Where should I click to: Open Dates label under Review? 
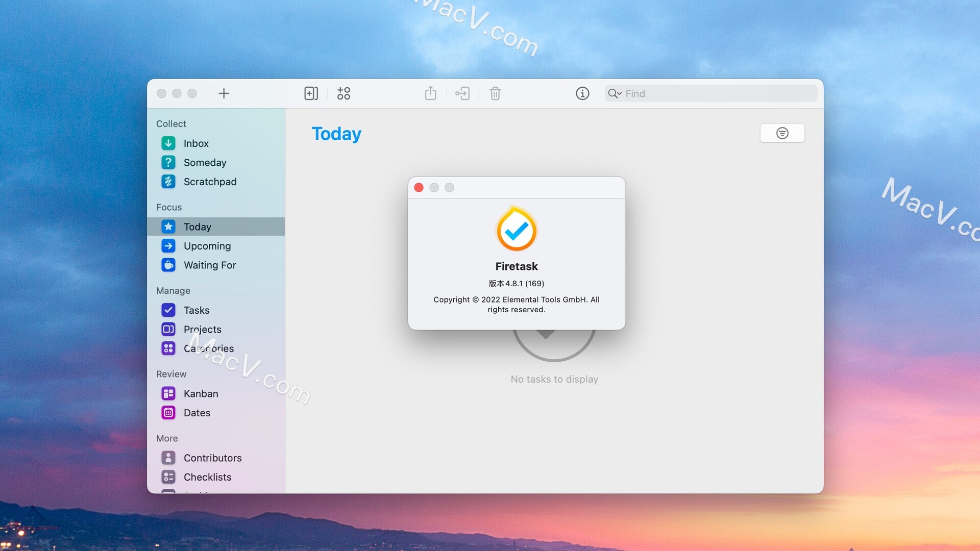point(197,413)
